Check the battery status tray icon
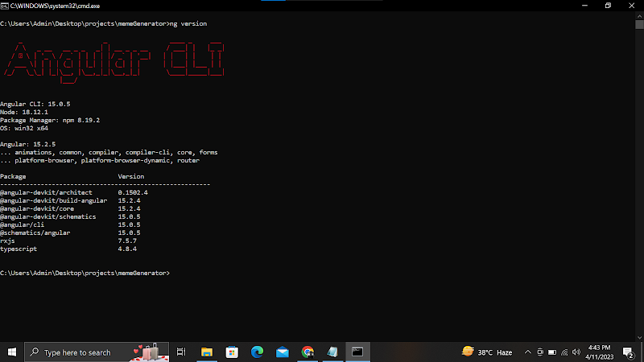644x362 pixels. tap(552, 352)
